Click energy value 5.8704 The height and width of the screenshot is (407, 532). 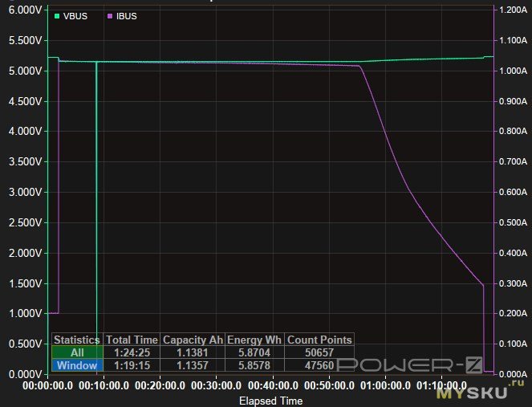[x=254, y=352]
